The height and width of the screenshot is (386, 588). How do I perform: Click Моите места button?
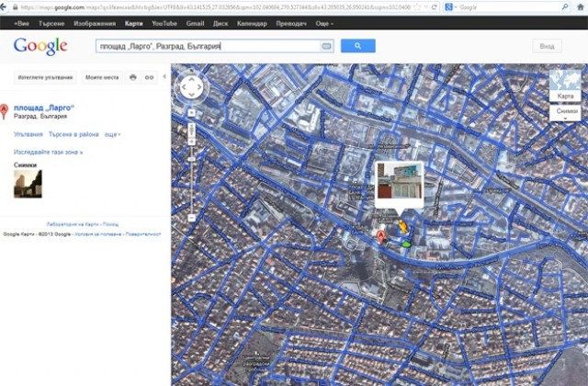(102, 77)
